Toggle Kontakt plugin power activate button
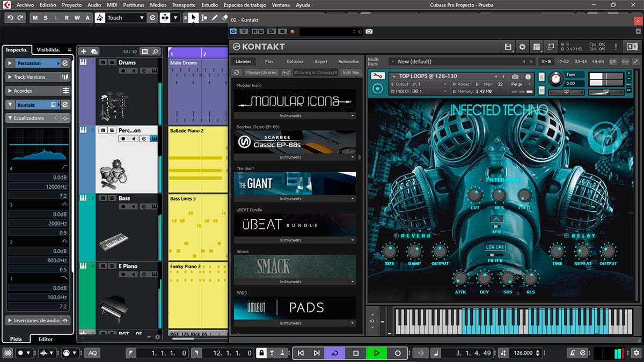644x362 pixels. (x=233, y=32)
